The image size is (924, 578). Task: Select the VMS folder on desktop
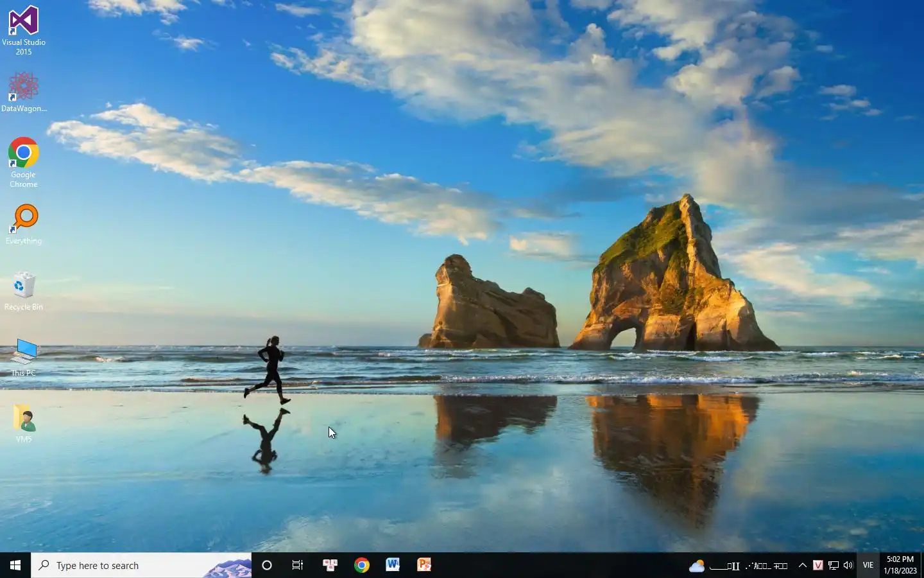(x=24, y=424)
